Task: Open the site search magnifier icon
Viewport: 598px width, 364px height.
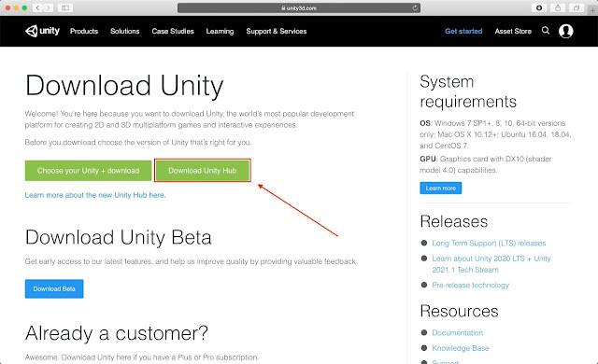Action: (x=546, y=31)
